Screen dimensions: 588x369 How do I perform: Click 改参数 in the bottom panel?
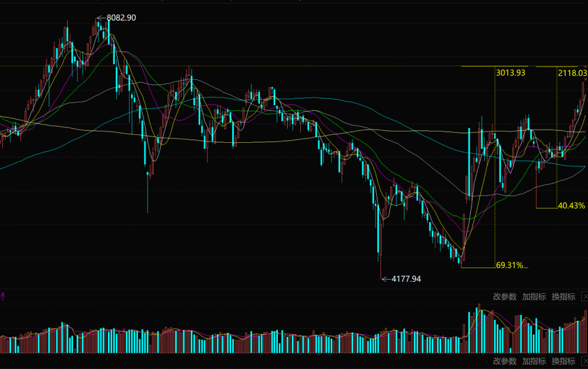point(505,361)
